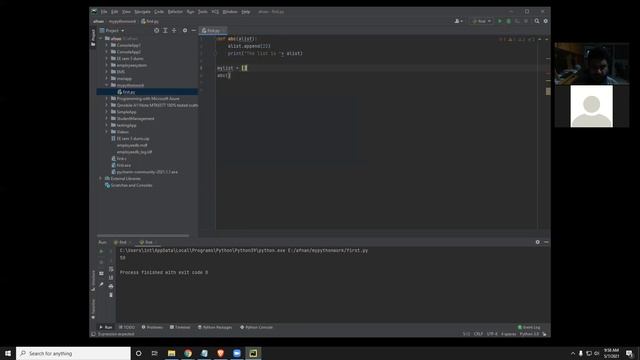Expand the employeesystem folder

tap(107, 65)
